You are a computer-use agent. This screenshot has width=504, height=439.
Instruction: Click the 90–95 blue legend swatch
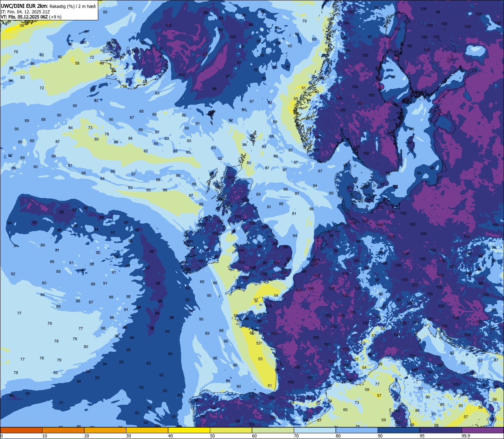[398, 430]
